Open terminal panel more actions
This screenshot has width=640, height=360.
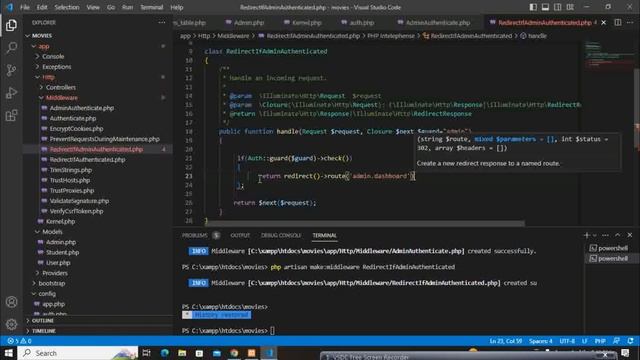tap(605, 235)
